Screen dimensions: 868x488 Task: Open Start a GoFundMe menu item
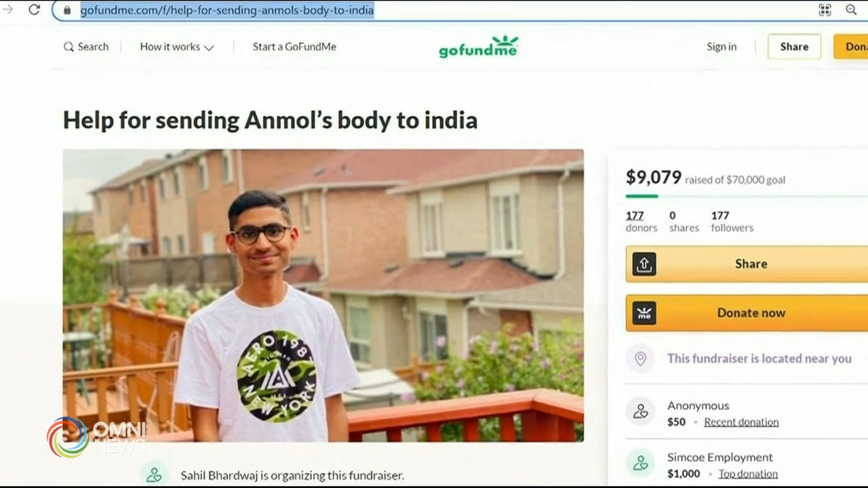pyautogui.click(x=294, y=47)
